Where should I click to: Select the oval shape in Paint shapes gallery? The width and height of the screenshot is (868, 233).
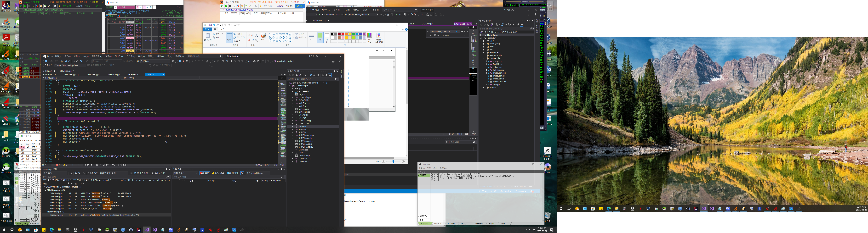(x=277, y=34)
